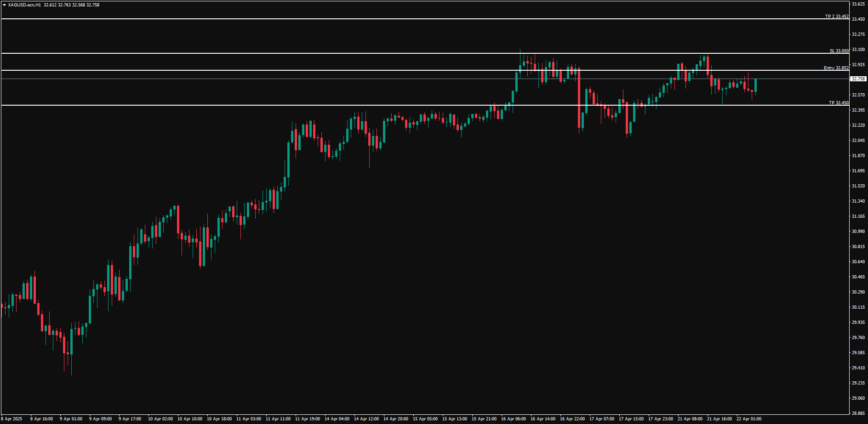
Task: Click the OHLC values in chart header
Action: pyautogui.click(x=71, y=5)
